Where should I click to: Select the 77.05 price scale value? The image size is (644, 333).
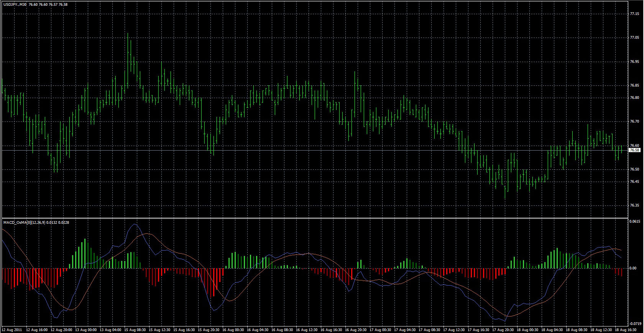point(634,38)
